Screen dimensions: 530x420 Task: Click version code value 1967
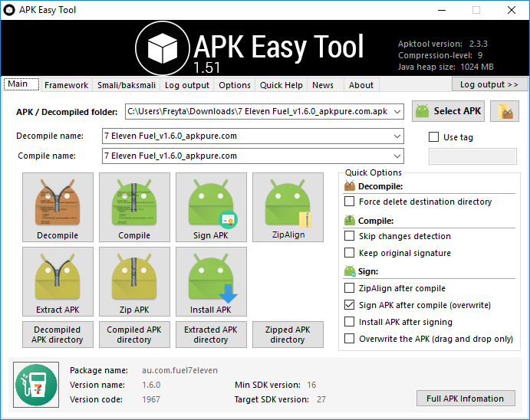(151, 399)
